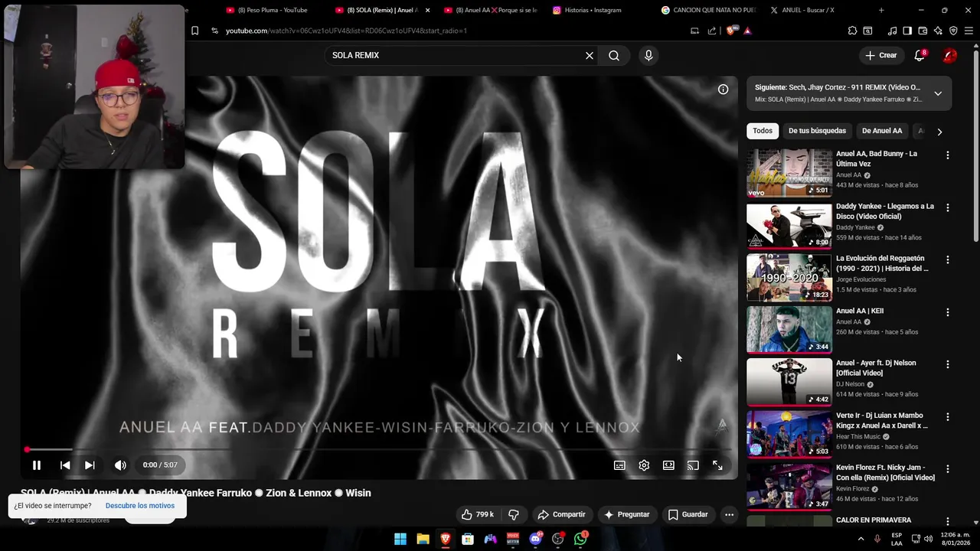Switch to Peso Pluma YouTube tab
This screenshot has height=551, width=980.
tap(272, 10)
